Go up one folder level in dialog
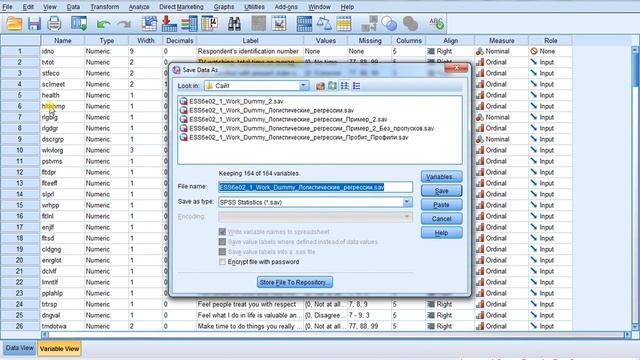Screen dimensions: 640x360 point(320,86)
